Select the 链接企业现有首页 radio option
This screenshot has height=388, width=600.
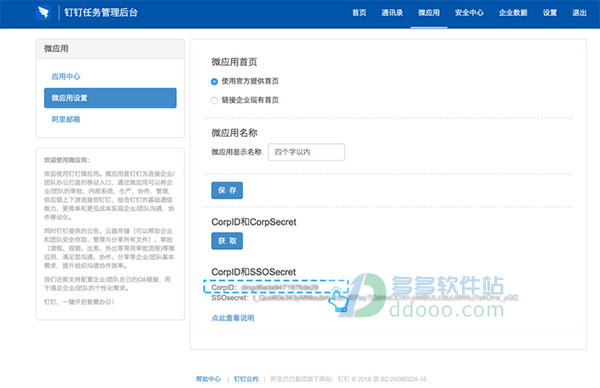coord(214,100)
